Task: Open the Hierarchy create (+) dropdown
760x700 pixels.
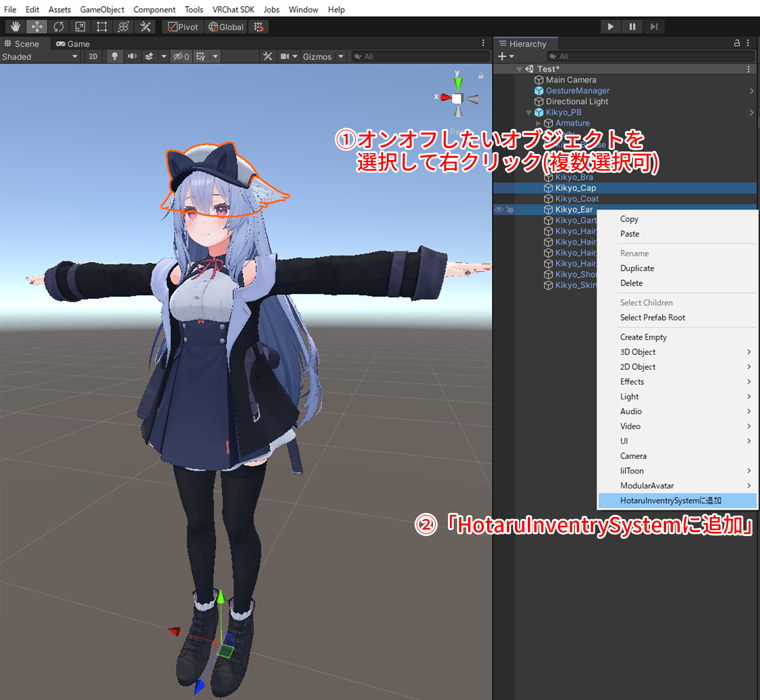Action: tap(506, 56)
